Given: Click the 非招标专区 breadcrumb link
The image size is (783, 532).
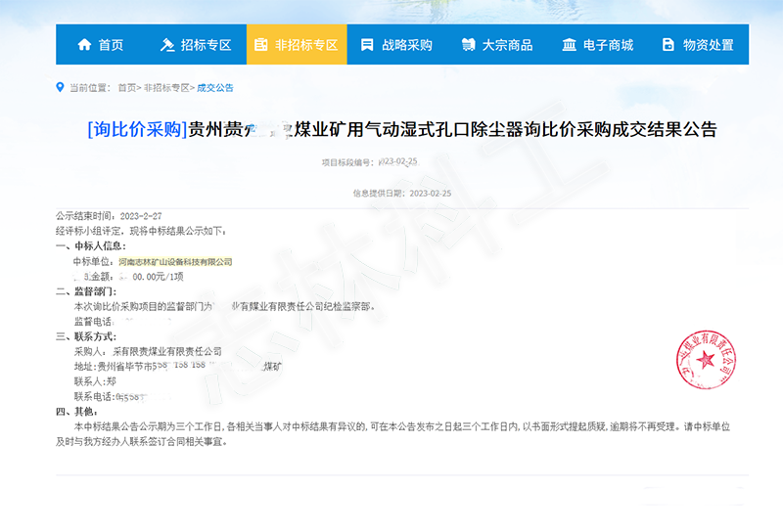Looking at the screenshot, I should click(166, 88).
